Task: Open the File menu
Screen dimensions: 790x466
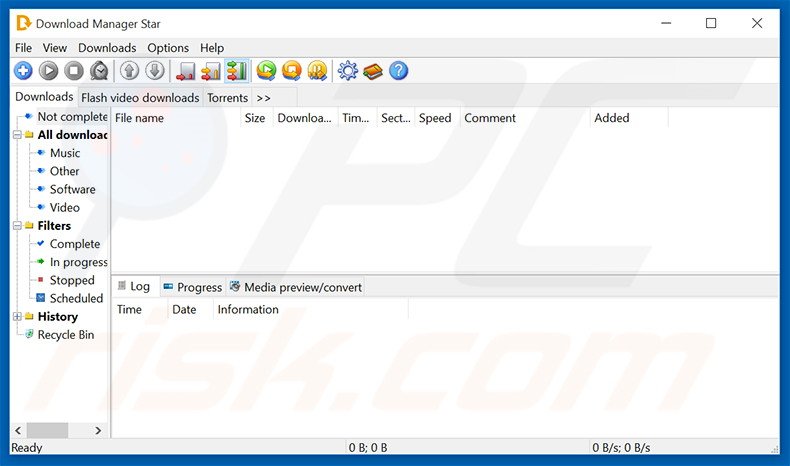Action: [x=23, y=48]
